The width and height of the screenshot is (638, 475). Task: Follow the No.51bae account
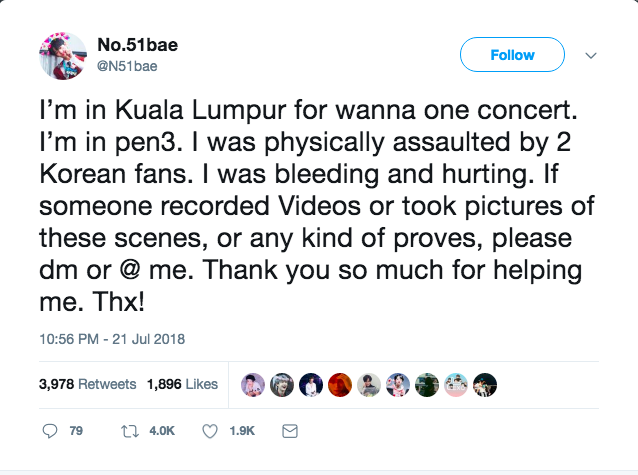tap(512, 55)
